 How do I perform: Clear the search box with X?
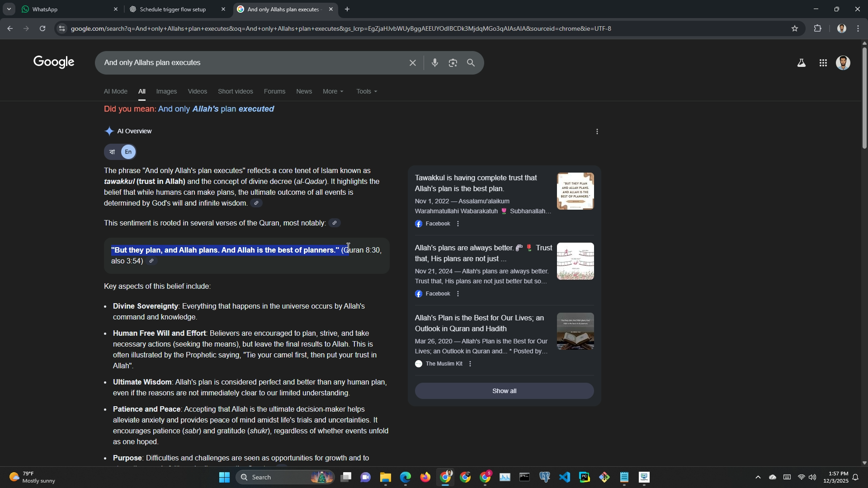(412, 63)
